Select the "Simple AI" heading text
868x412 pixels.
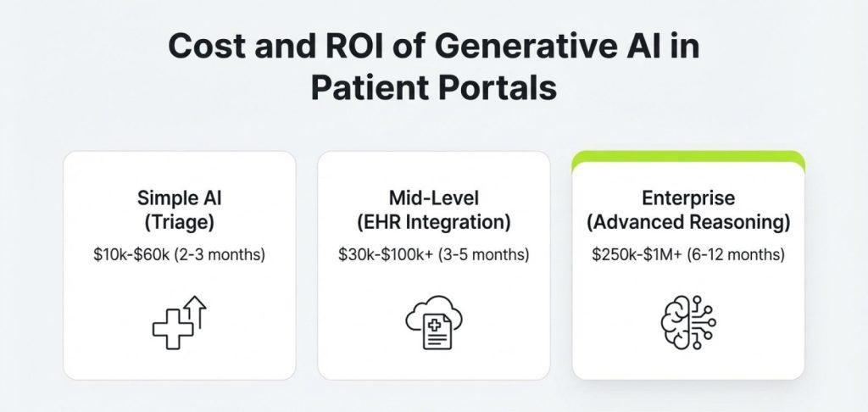(x=180, y=198)
